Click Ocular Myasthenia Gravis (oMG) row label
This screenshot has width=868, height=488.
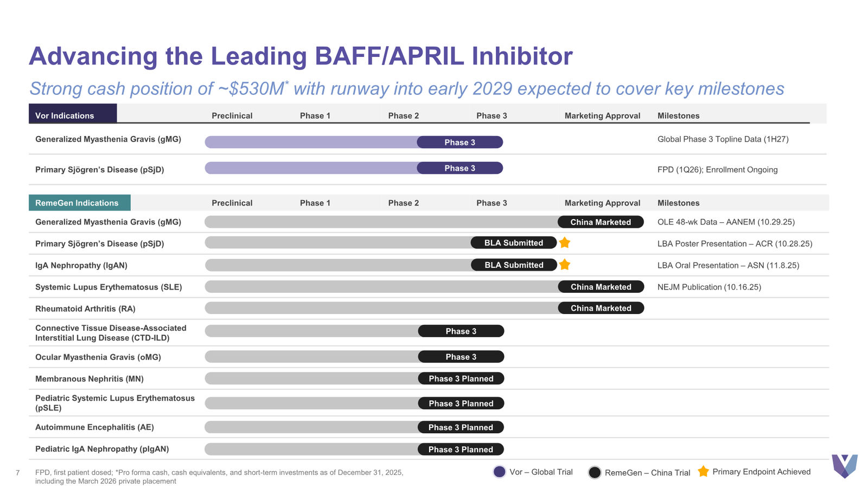pos(98,357)
